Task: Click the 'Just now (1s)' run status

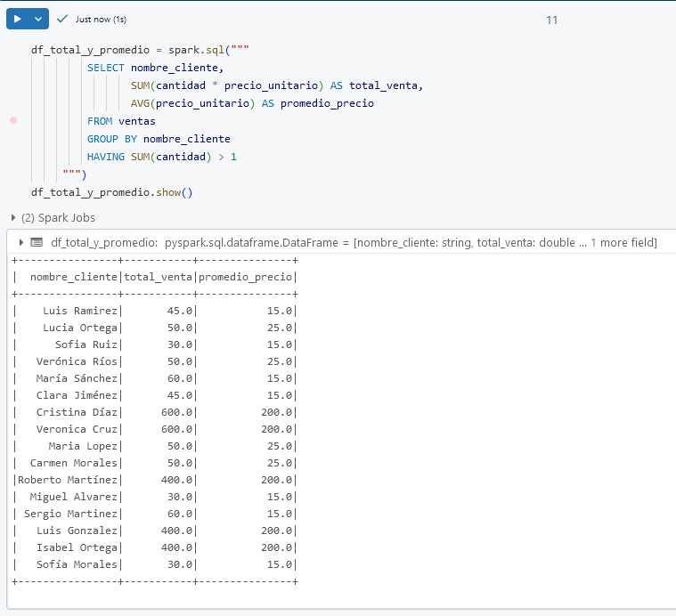Action: click(101, 20)
